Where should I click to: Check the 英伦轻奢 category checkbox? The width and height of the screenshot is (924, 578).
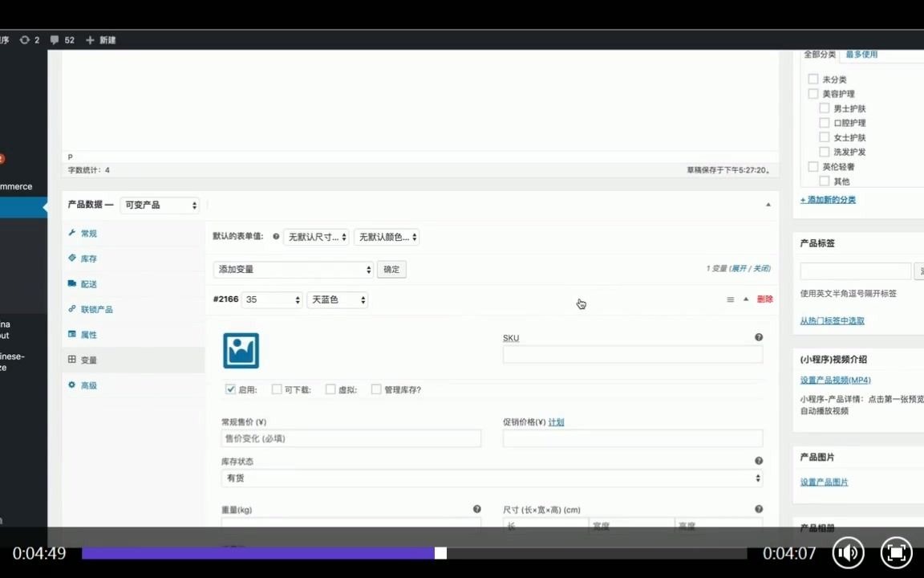[x=813, y=166]
